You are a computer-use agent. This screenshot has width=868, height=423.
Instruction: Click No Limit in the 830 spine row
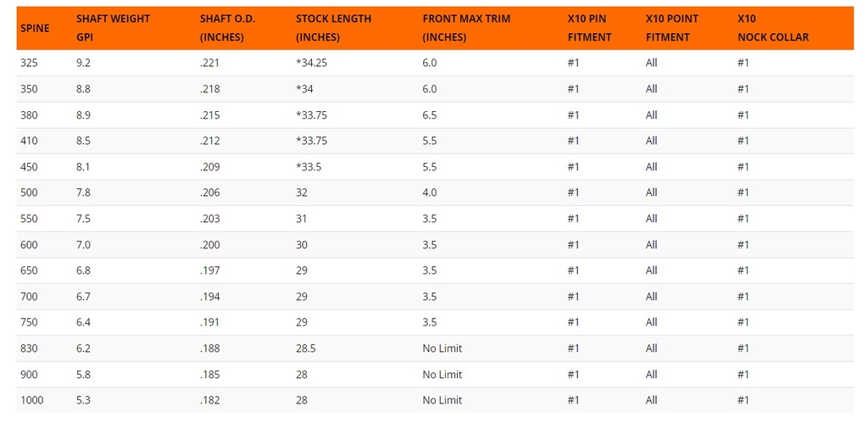pos(442,348)
